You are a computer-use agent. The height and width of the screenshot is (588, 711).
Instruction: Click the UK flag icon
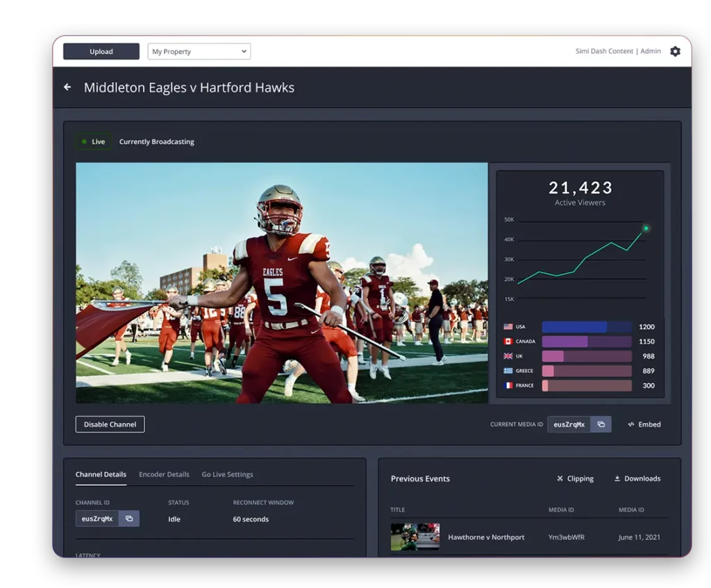tap(508, 356)
